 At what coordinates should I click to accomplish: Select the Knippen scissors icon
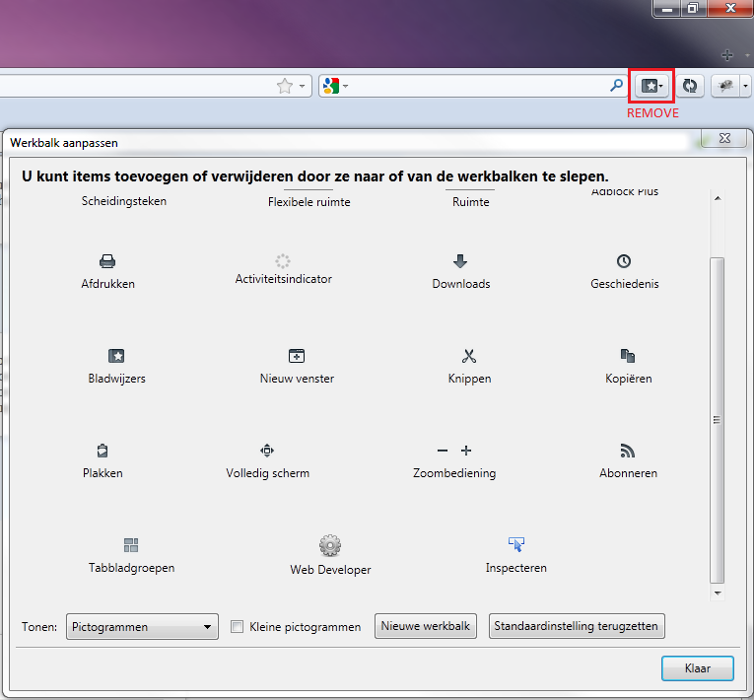click(x=469, y=356)
